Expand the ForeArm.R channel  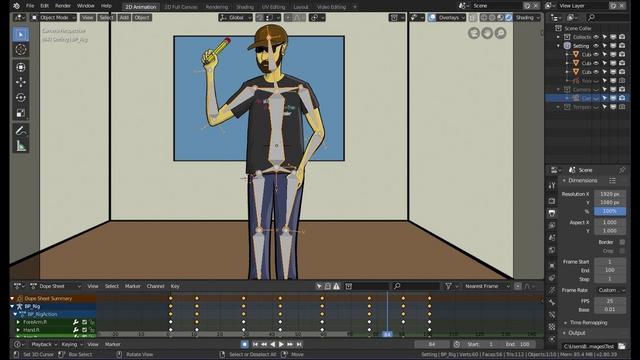(18, 322)
